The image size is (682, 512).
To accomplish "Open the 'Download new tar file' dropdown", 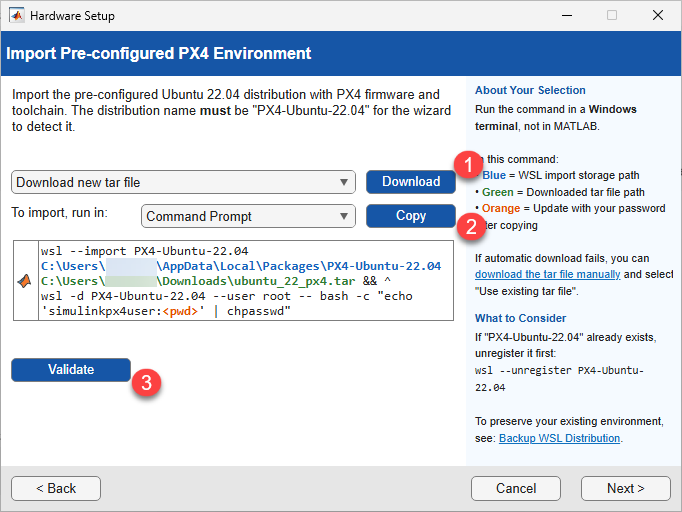I will 183,182.
